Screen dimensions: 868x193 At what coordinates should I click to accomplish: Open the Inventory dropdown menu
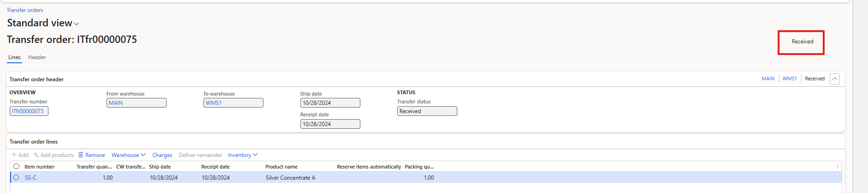coord(243,155)
